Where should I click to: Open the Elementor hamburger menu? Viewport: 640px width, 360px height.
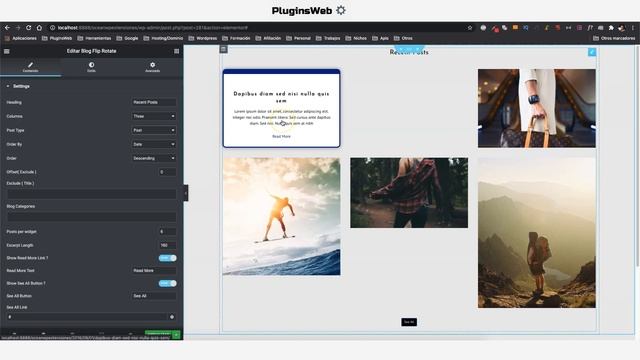point(7,51)
